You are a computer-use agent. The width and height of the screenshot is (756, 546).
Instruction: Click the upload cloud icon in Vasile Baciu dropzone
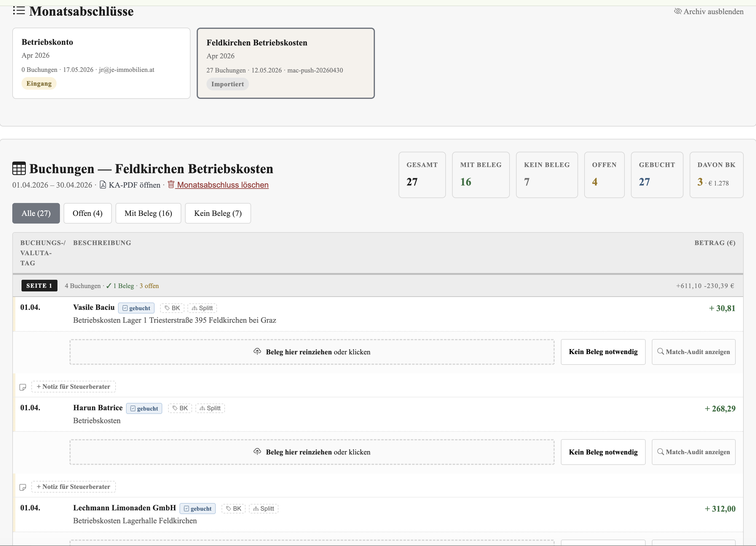click(x=257, y=351)
